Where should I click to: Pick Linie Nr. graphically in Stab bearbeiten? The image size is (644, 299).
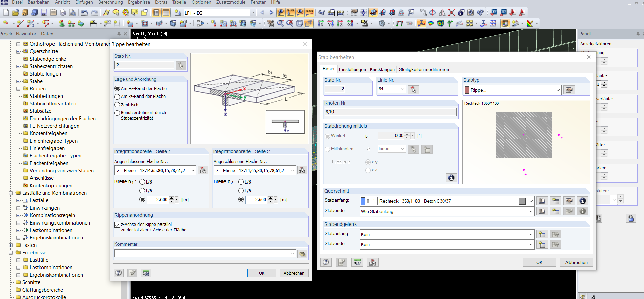[x=413, y=89]
